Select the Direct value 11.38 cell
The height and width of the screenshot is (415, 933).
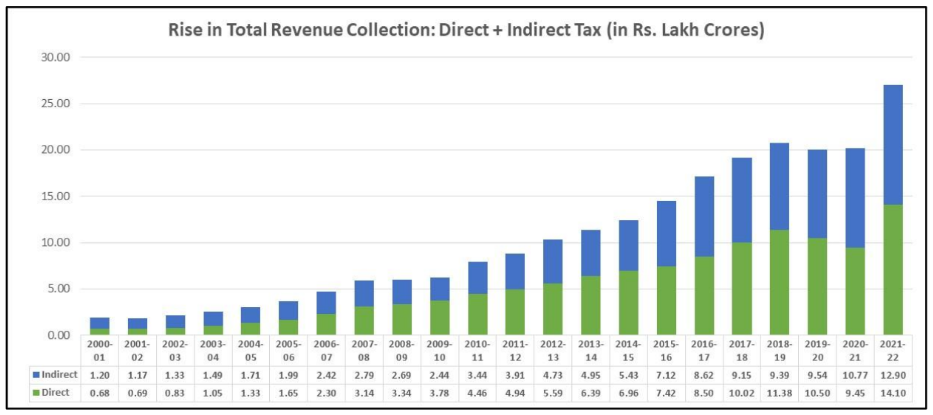pos(779,393)
